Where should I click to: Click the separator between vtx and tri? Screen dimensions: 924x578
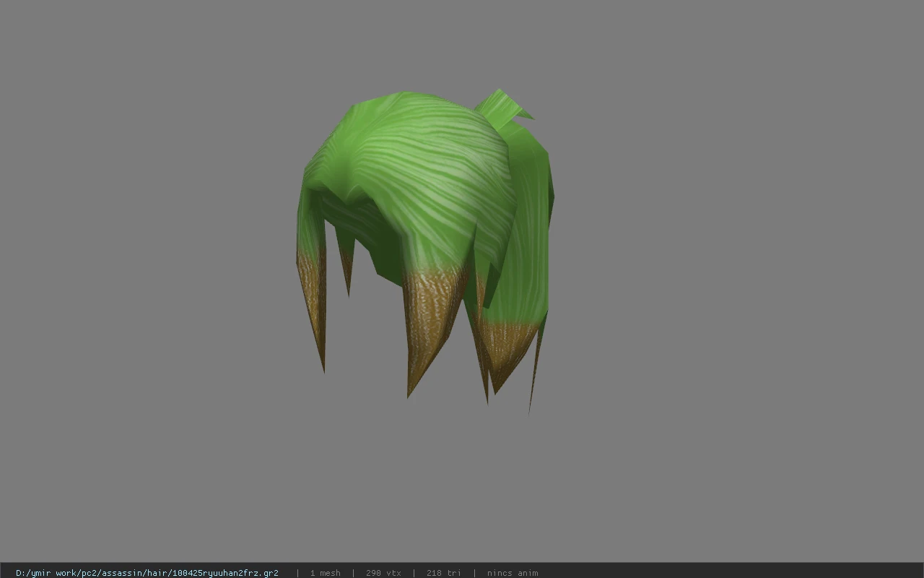click(414, 573)
